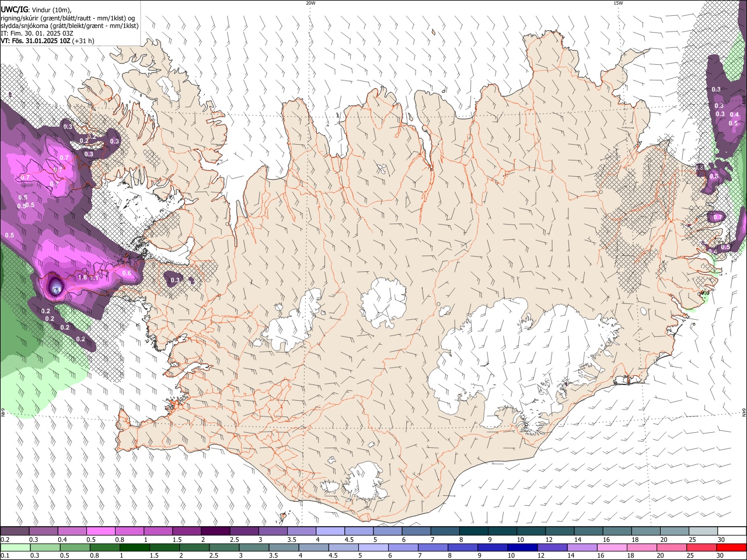Select the valid time 'VT: Fös. 31.01.2025 10Z (+31 h)'
Viewport: 747px width, 560px height.
tap(47, 41)
